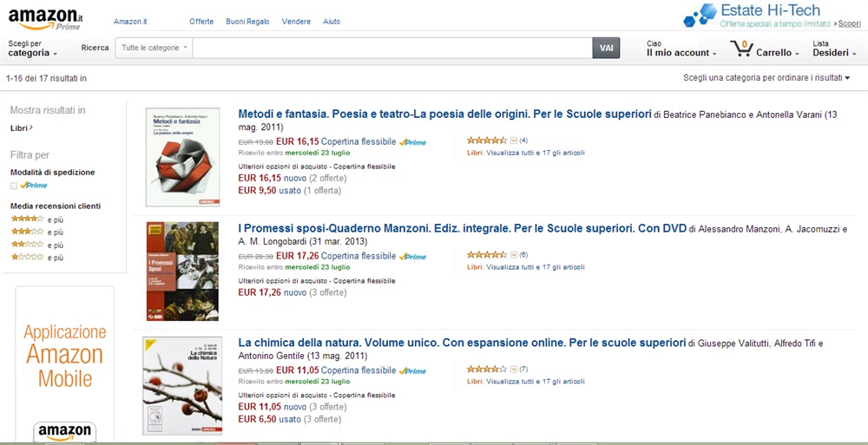The width and height of the screenshot is (868, 445).
Task: Open Metodi e fantasia book title
Action: (x=444, y=114)
